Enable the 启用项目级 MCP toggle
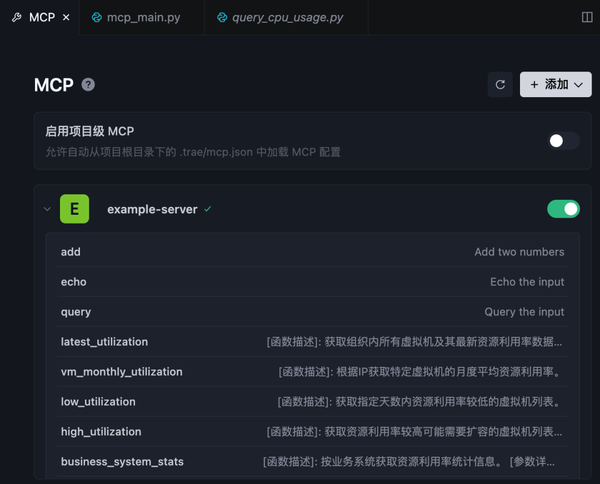The image size is (600, 484). 563,141
